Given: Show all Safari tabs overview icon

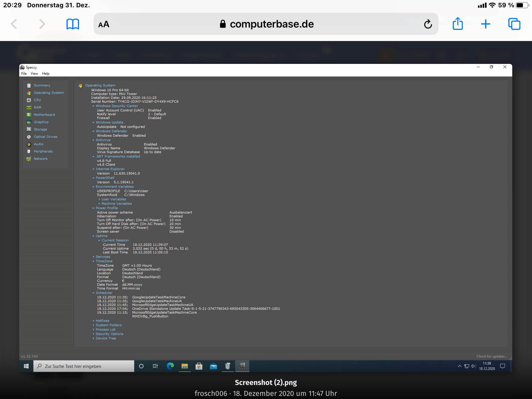Looking at the screenshot, I should 514,24.
